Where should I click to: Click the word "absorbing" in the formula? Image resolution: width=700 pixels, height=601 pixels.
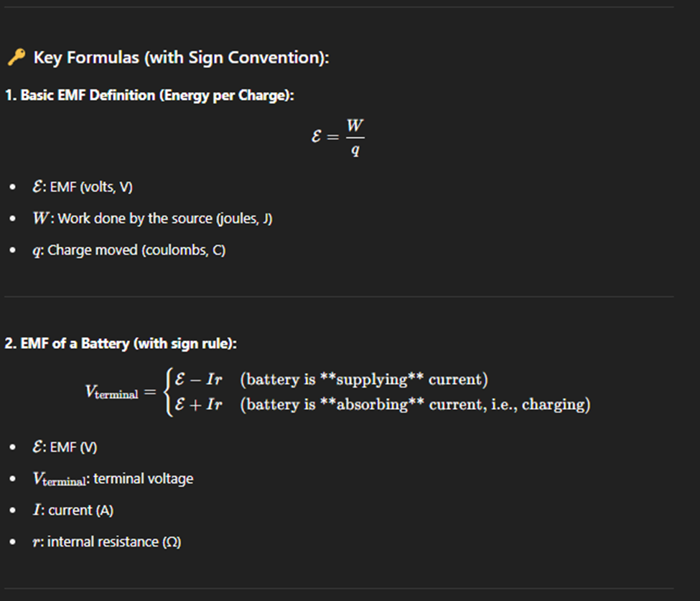(372, 404)
